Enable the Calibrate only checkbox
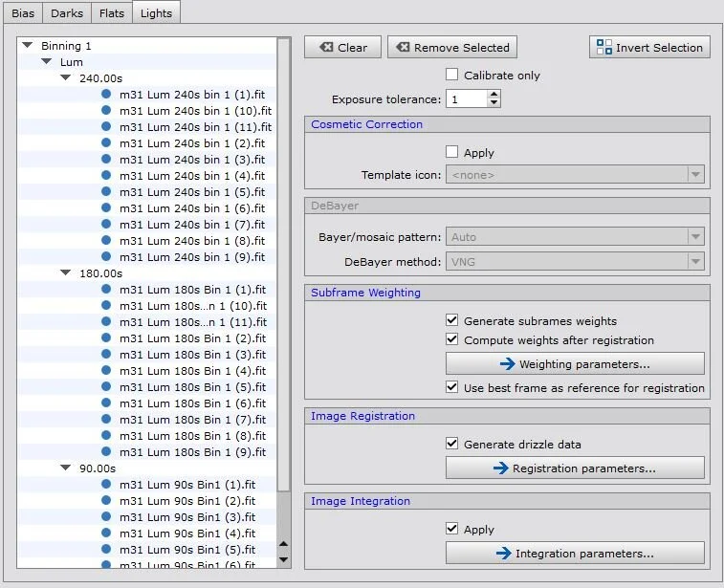Screen dimensions: 724x588 pos(452,75)
